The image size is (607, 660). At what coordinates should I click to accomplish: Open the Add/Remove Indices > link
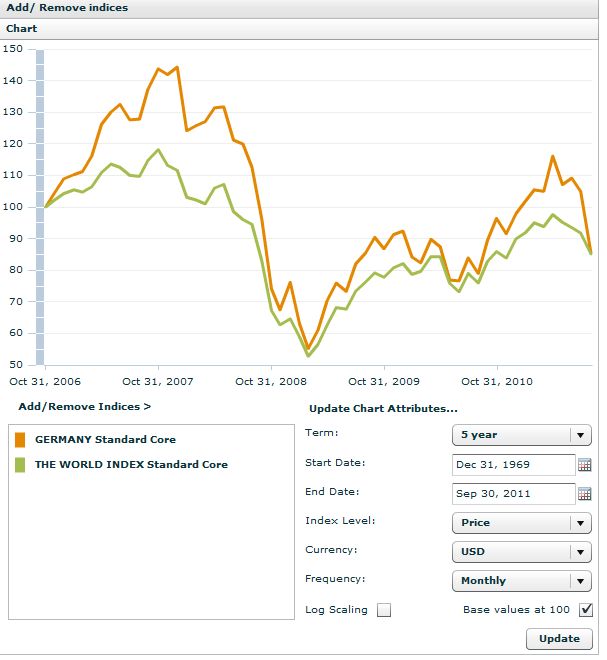click(85, 407)
